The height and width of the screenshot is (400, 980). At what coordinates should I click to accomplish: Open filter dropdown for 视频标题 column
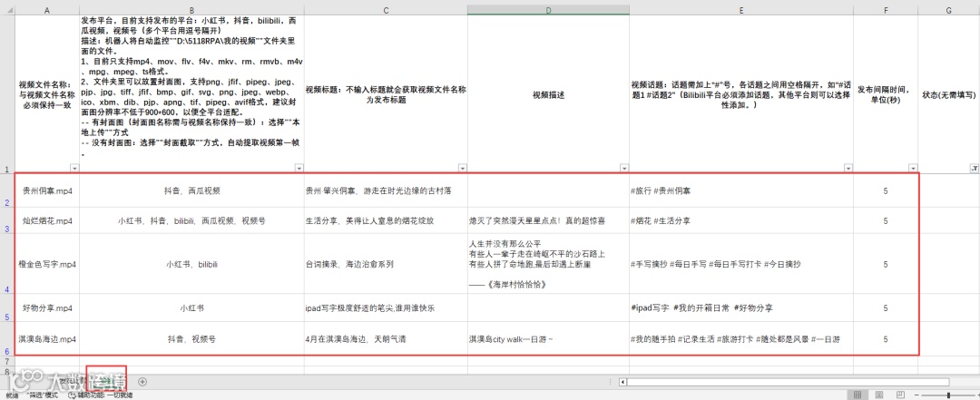coord(463,168)
